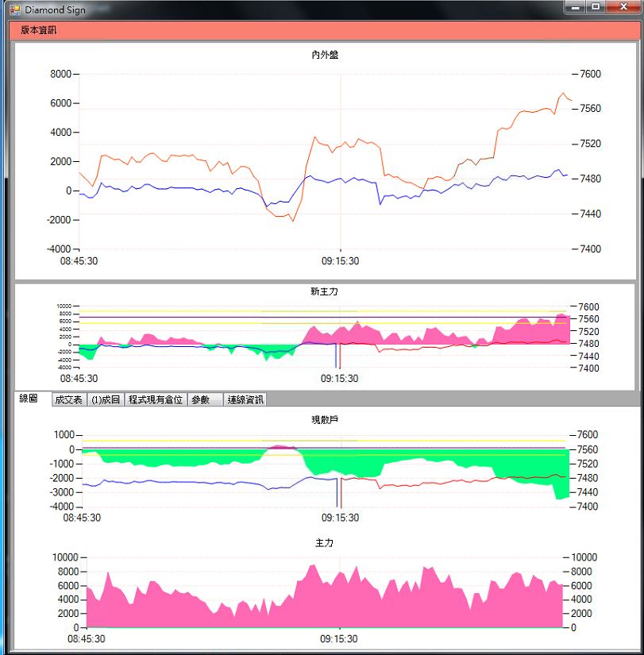Image resolution: width=644 pixels, height=655 pixels.
Task: Click the 內外盤 chart title
Action: tap(325, 55)
